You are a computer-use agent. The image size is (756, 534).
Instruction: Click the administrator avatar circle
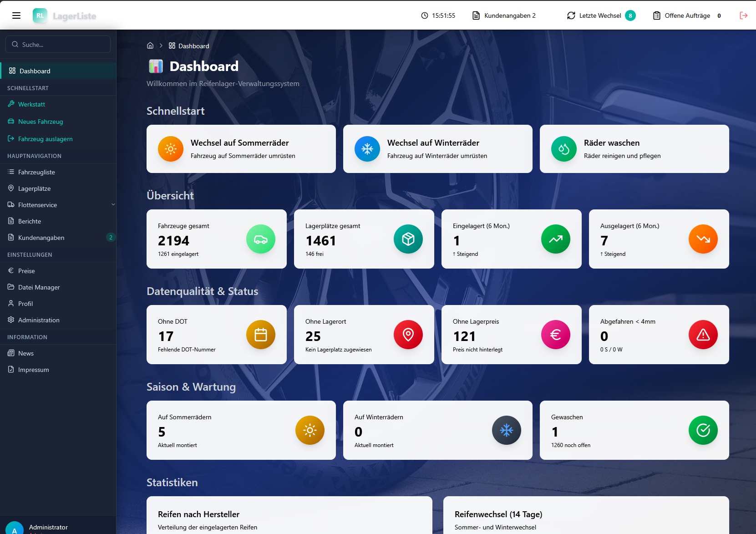(x=15, y=529)
